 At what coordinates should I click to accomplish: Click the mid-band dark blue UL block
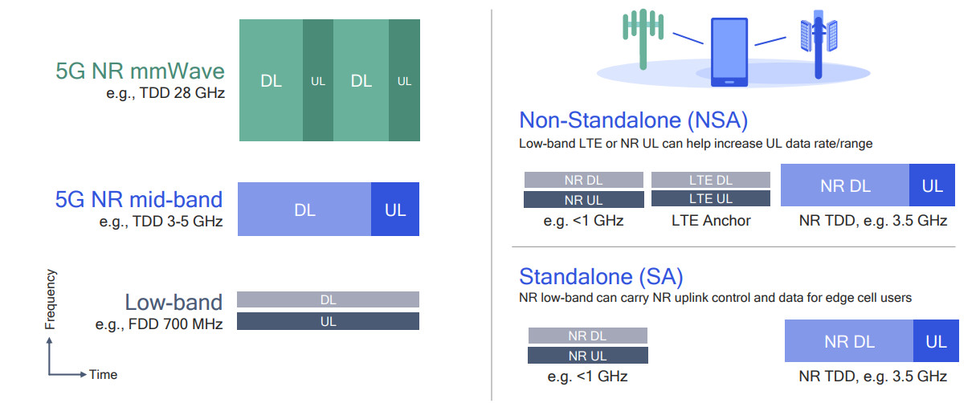(x=395, y=210)
